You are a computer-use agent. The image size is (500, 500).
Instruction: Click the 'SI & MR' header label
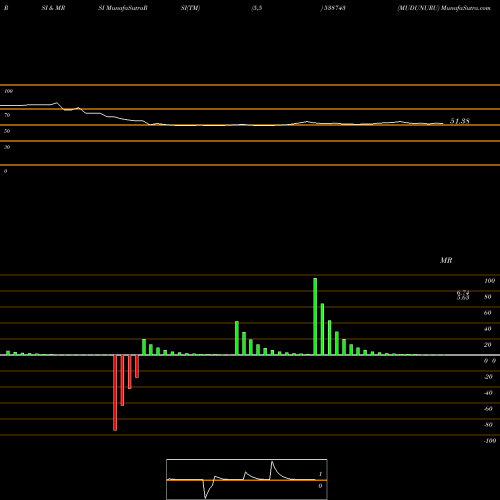pos(53,8)
